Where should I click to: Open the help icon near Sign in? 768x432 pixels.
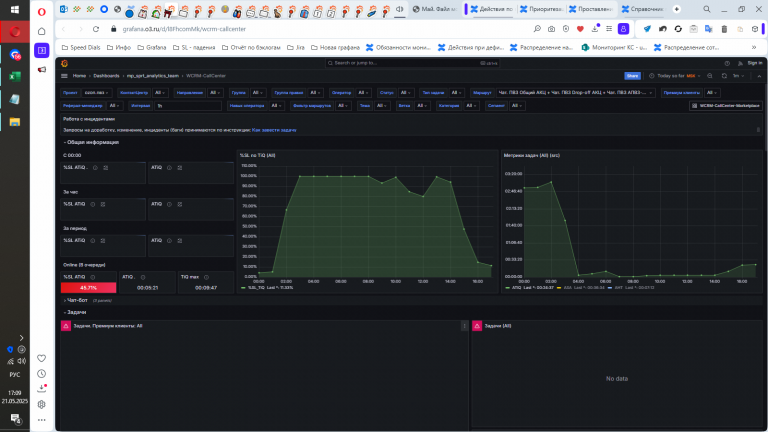(727, 63)
